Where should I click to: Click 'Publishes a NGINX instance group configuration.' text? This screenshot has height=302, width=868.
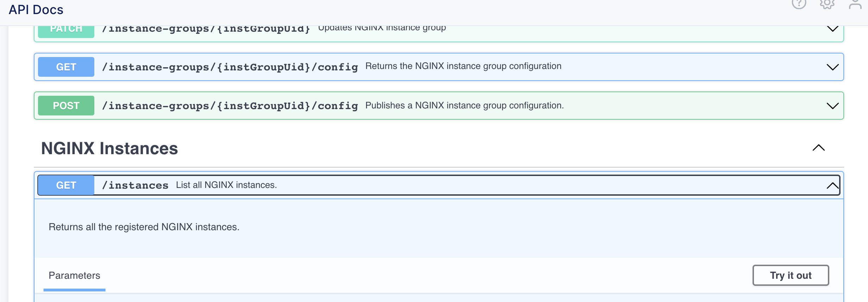(465, 105)
